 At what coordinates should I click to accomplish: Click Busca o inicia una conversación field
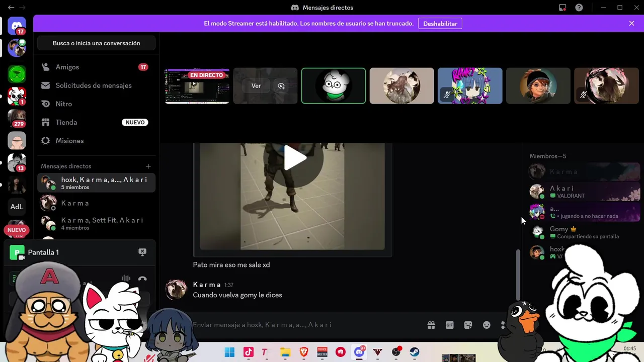(96, 43)
